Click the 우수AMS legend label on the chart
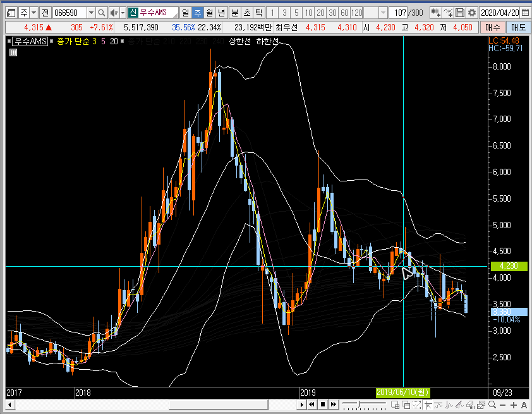The image size is (532, 414). (x=30, y=41)
